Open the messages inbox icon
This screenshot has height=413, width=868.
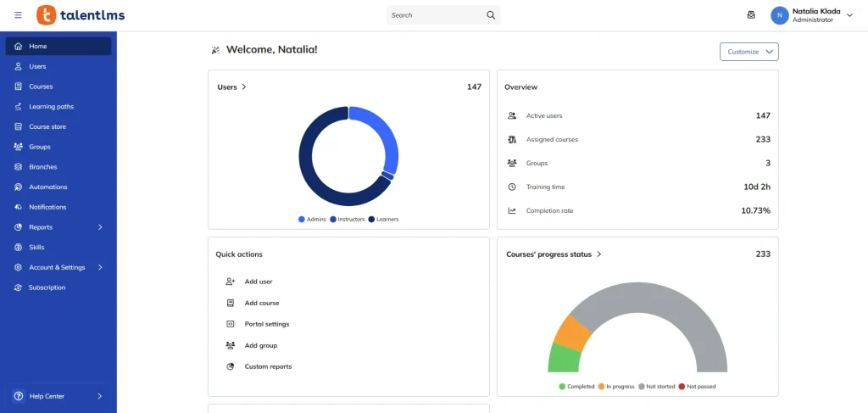tap(750, 15)
